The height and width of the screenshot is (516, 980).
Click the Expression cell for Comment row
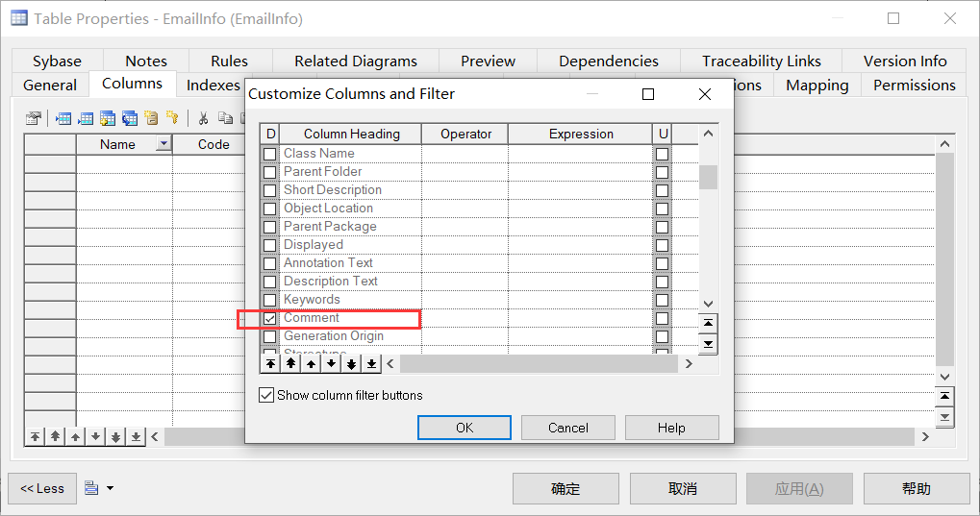(x=580, y=318)
